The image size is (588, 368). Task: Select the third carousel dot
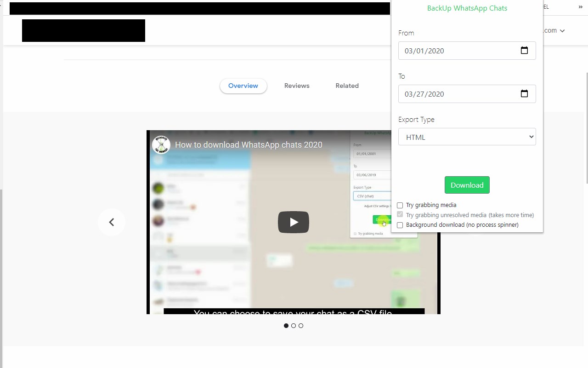click(x=301, y=326)
